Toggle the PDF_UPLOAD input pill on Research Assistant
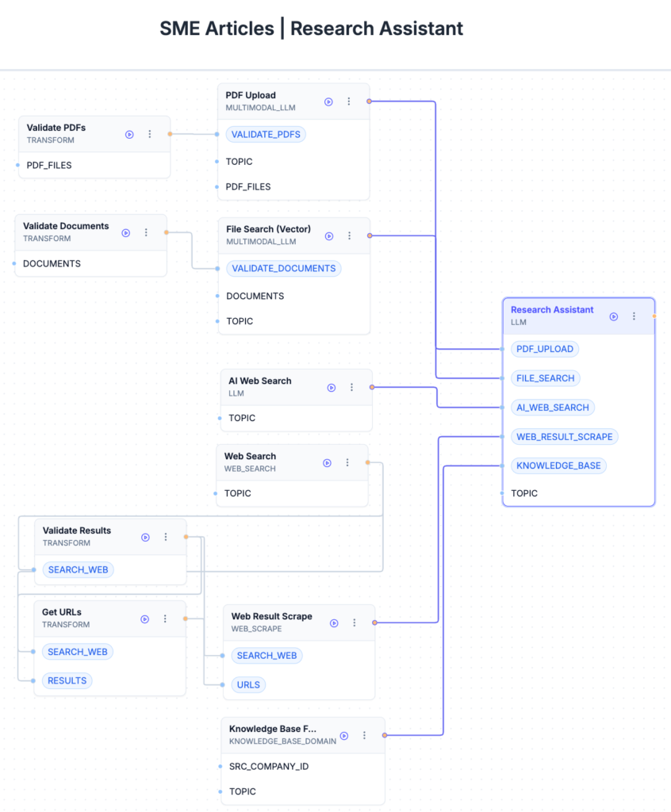Screen dimensions: 671x812 544,349
